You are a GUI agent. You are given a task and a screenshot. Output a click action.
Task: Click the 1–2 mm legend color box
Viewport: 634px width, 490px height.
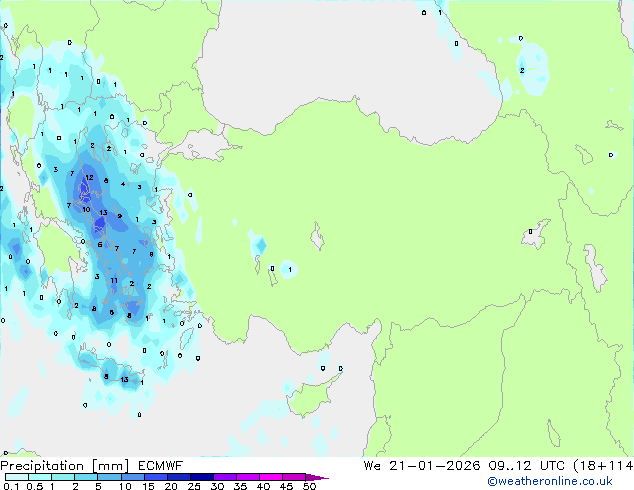coord(63,477)
